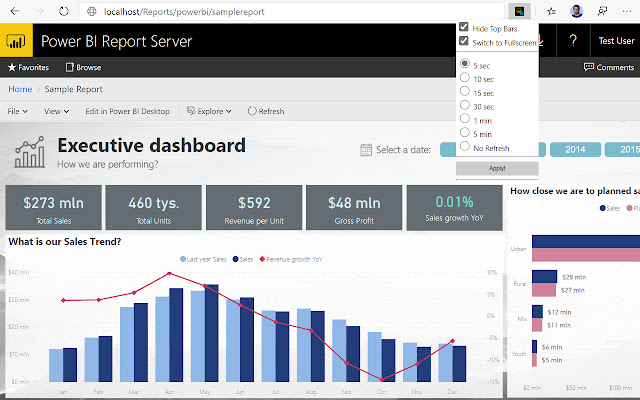Open the Comments pane
640x400 pixels.
coord(608,67)
